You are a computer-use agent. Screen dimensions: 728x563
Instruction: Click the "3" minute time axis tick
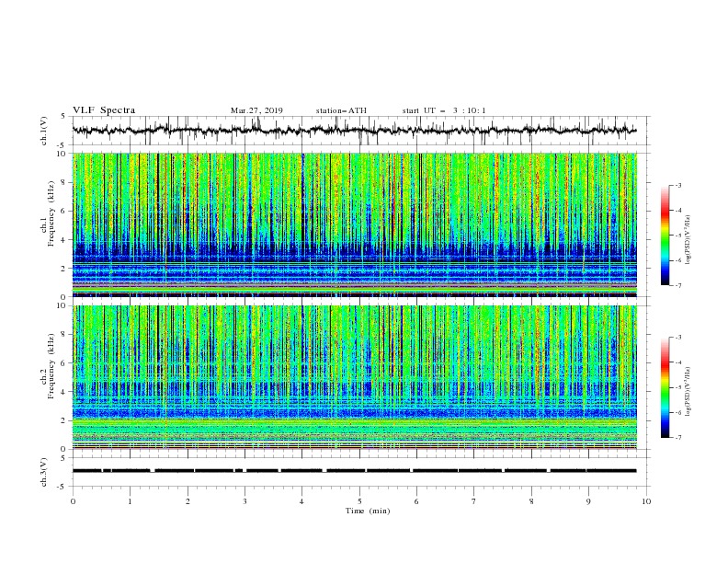tap(245, 501)
